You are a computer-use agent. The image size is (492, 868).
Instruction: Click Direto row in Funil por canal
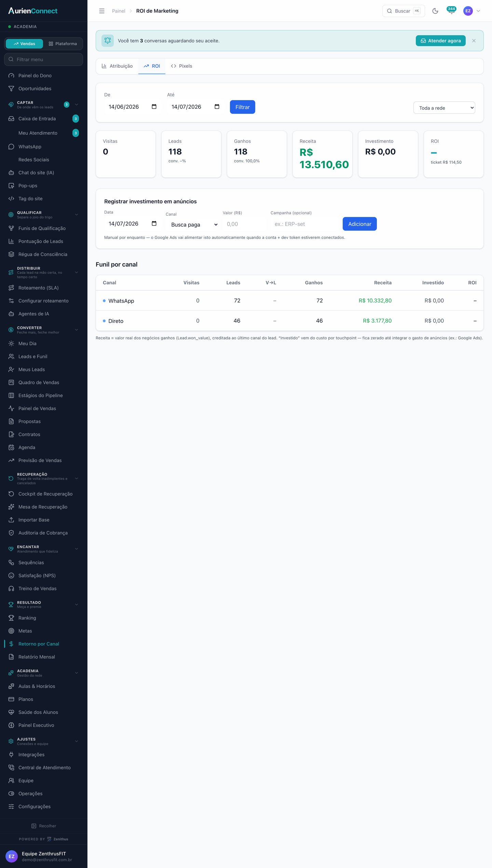point(290,321)
